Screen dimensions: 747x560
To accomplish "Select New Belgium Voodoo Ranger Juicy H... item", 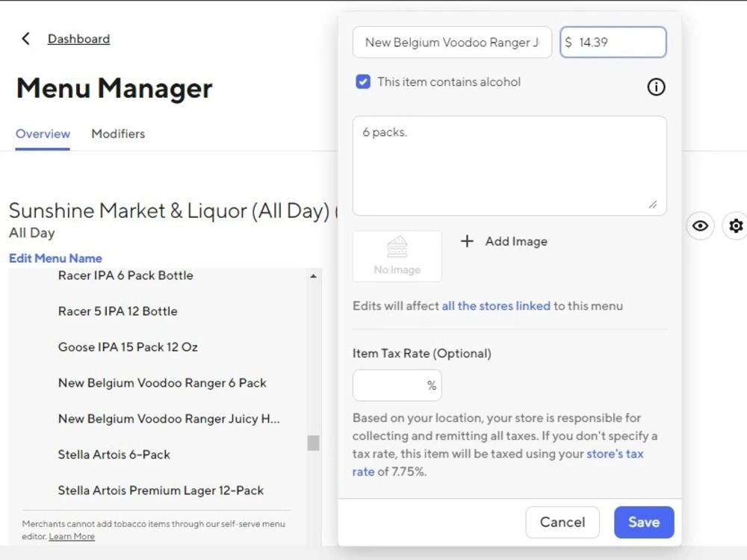I will pyautogui.click(x=169, y=419).
